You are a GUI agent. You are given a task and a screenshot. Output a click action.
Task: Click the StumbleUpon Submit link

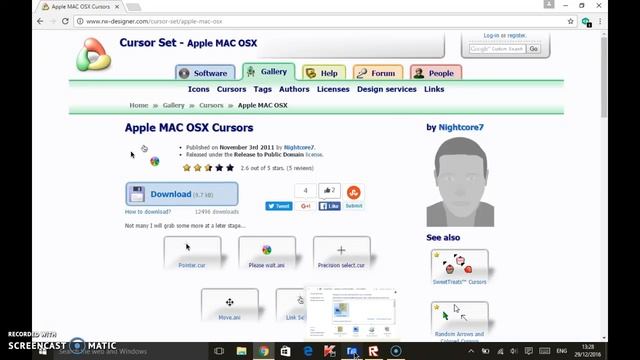pyautogui.click(x=353, y=206)
